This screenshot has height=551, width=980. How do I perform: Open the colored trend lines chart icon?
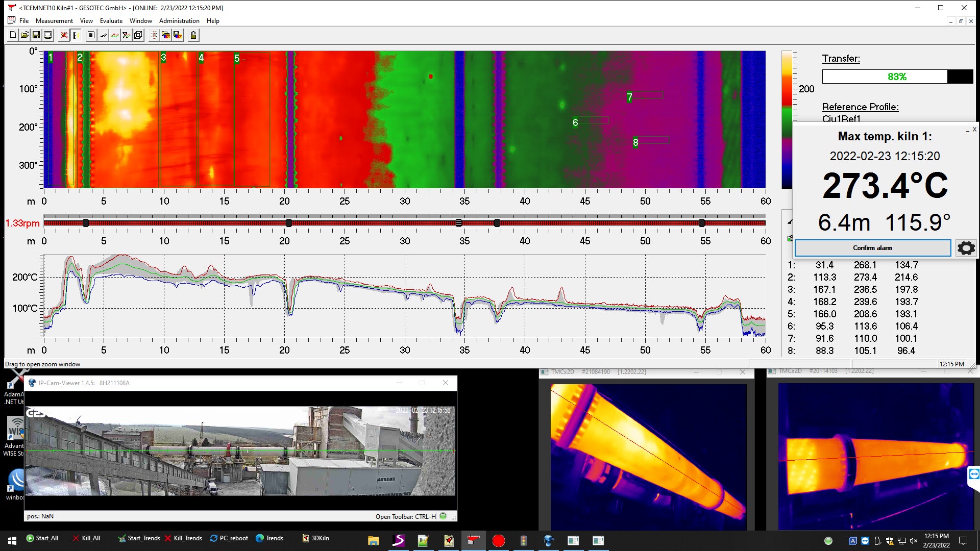(x=115, y=35)
